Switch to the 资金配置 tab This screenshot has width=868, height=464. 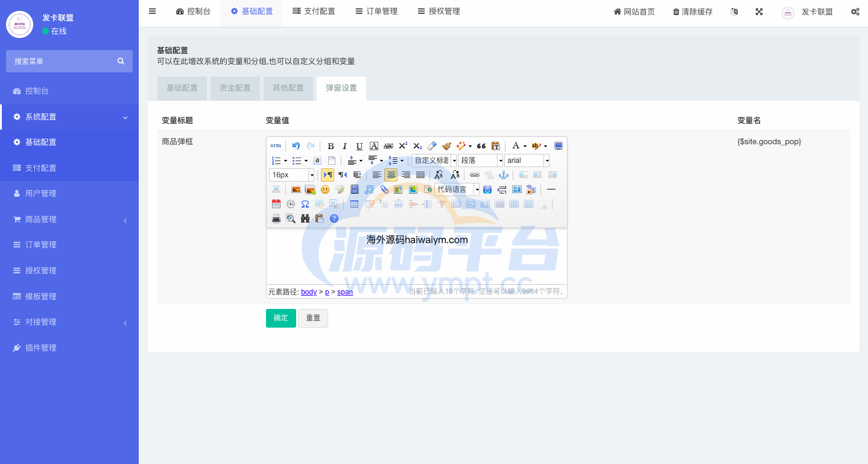point(235,88)
